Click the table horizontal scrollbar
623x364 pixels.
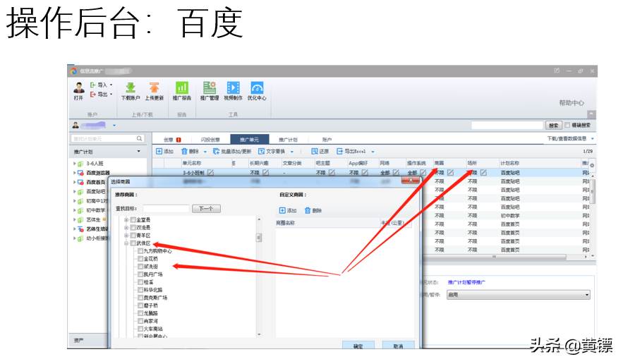tap(495, 257)
